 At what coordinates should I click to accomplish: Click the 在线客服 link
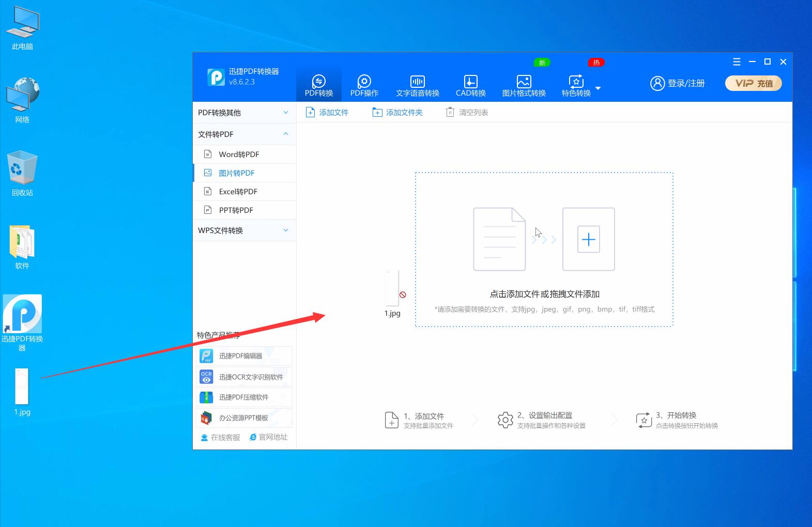(221, 437)
